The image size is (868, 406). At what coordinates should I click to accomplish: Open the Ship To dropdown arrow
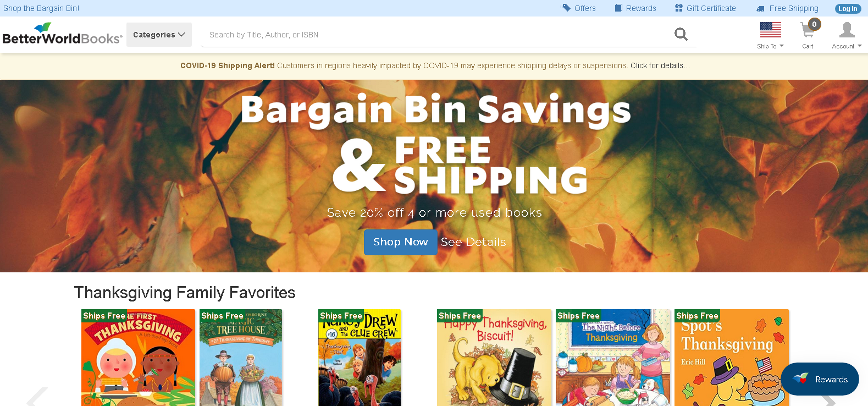tap(782, 46)
